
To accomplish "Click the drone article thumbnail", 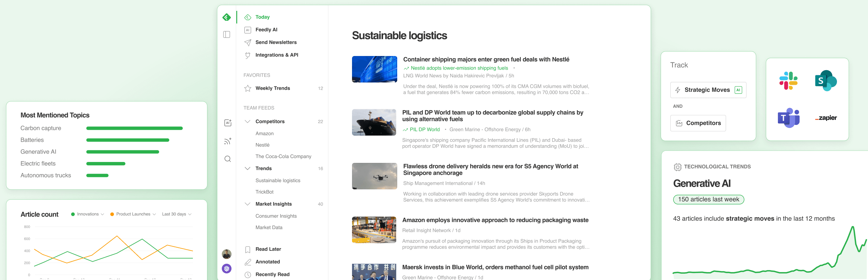I will click(374, 176).
